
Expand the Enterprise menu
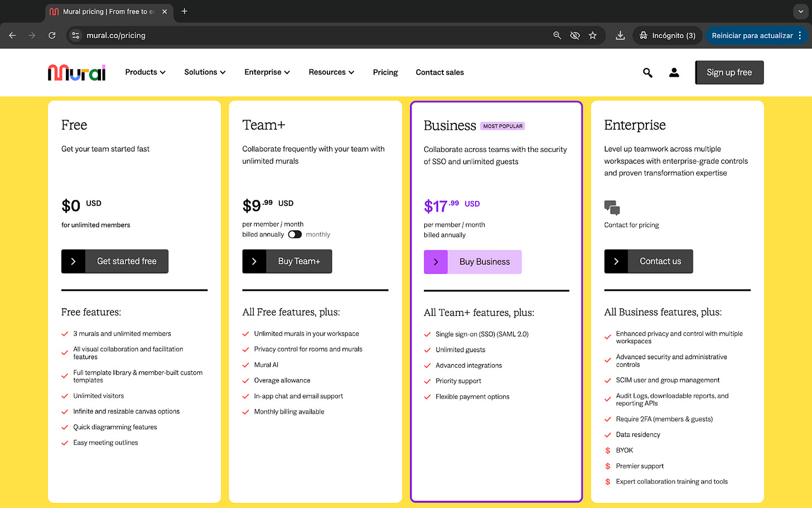click(x=267, y=72)
